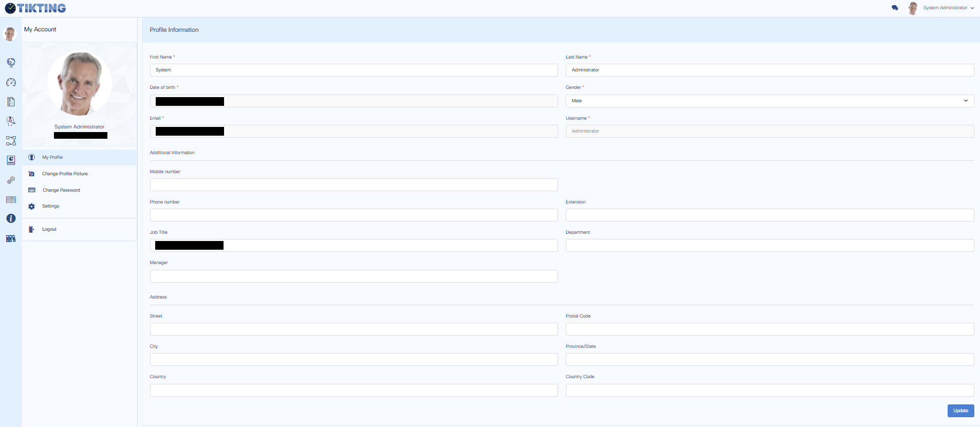Click the Mobile number input field
980x427 pixels.
tap(354, 185)
